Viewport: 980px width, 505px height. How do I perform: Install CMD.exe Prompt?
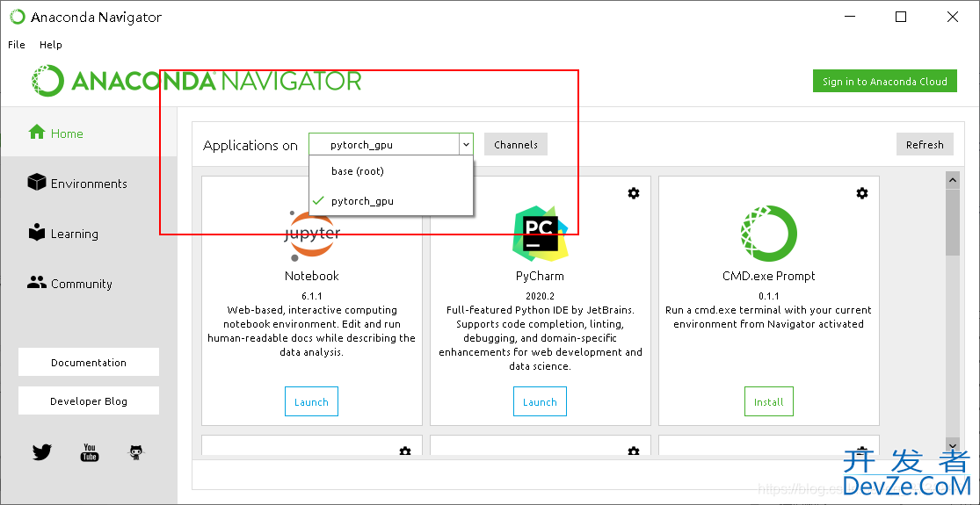pos(769,402)
